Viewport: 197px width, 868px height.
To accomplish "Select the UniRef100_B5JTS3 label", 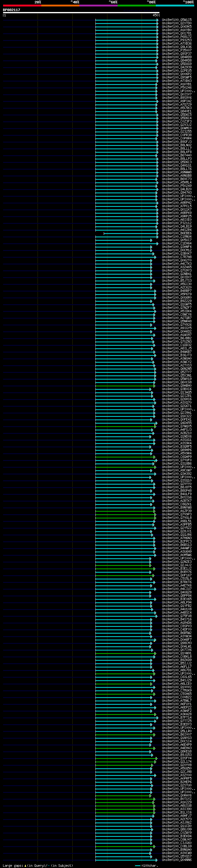I will click(177, 280).
